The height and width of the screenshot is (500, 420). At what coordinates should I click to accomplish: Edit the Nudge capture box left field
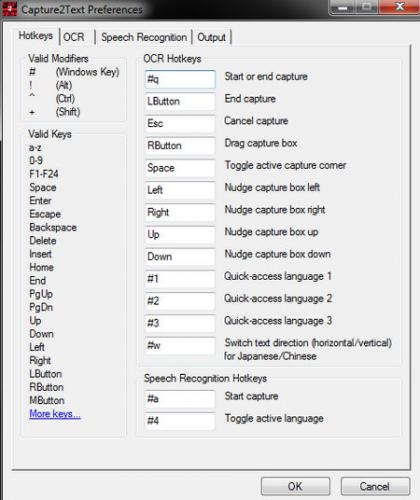coord(180,190)
